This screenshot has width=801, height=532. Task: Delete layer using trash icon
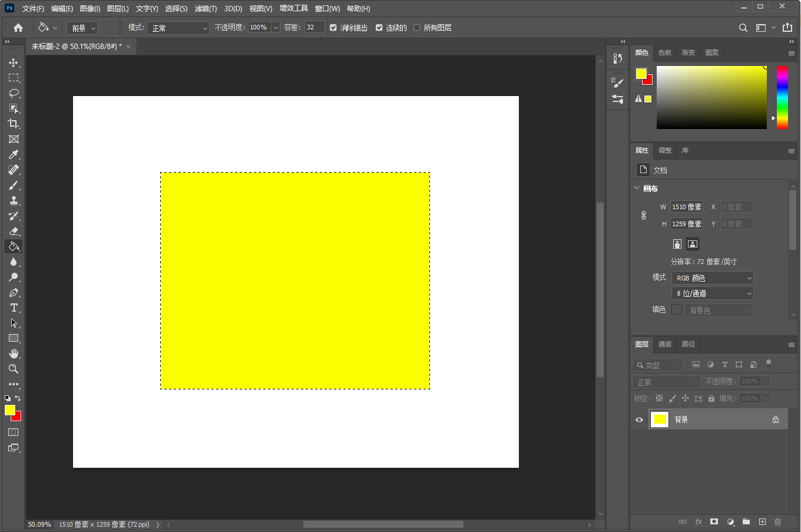777,522
